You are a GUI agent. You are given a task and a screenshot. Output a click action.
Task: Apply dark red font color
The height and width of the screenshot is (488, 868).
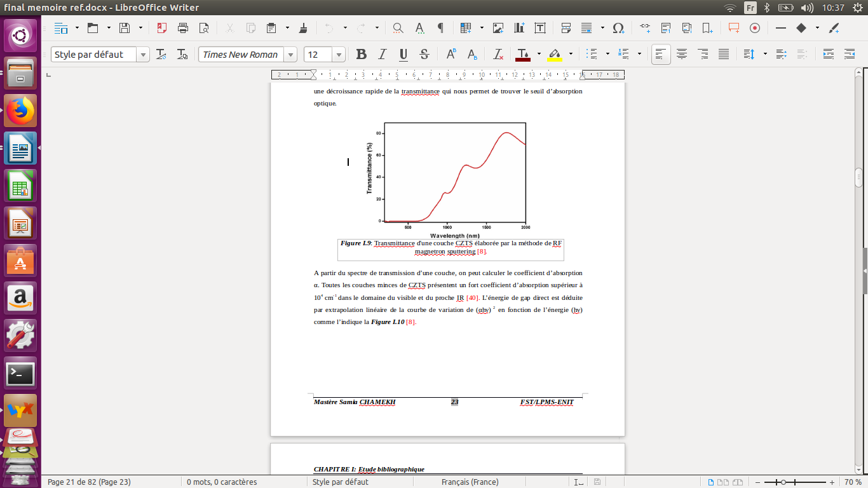[x=523, y=54]
